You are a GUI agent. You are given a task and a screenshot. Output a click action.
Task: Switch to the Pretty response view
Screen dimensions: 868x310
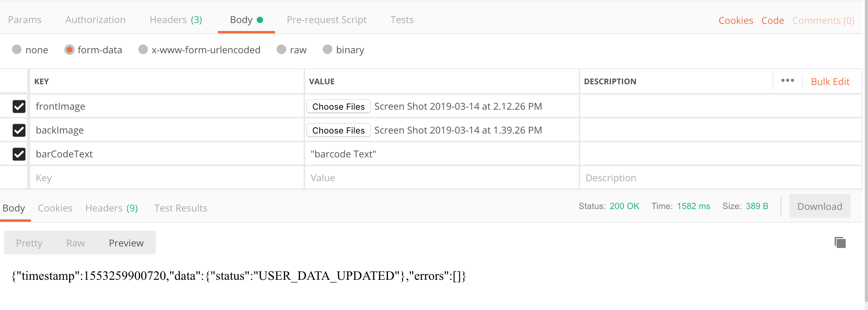click(x=29, y=242)
